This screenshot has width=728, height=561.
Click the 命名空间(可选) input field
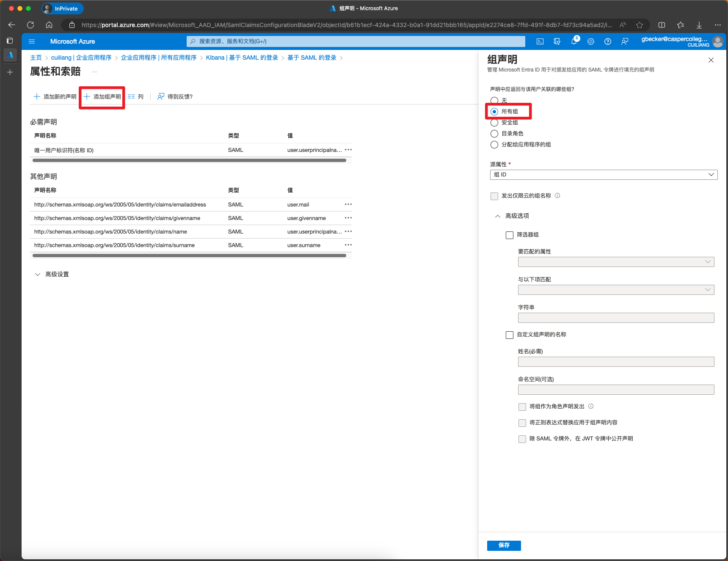pos(616,390)
